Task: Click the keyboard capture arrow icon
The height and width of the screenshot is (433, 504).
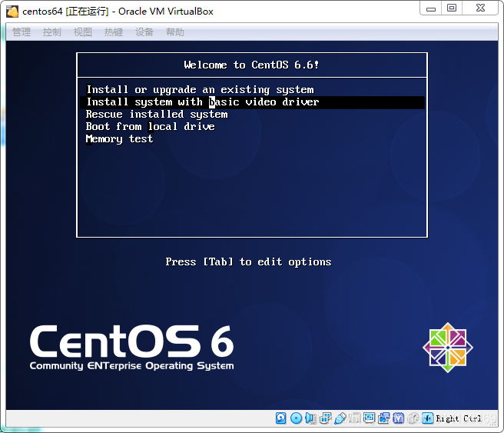Action: (427, 418)
